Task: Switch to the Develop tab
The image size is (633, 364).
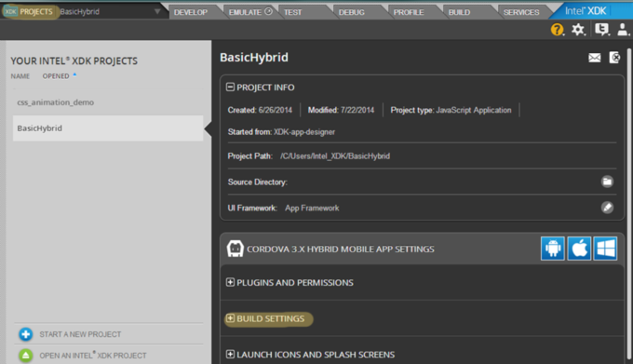Action: pyautogui.click(x=191, y=12)
